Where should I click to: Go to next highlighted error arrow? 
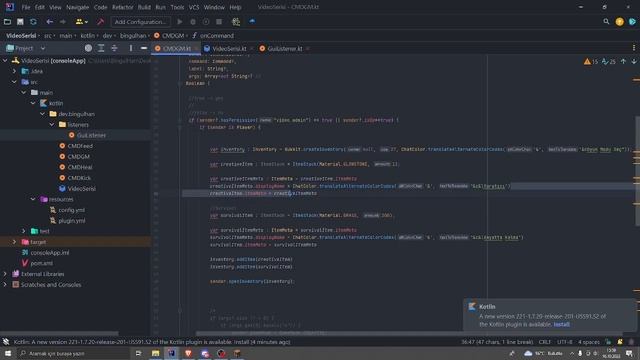point(634,62)
